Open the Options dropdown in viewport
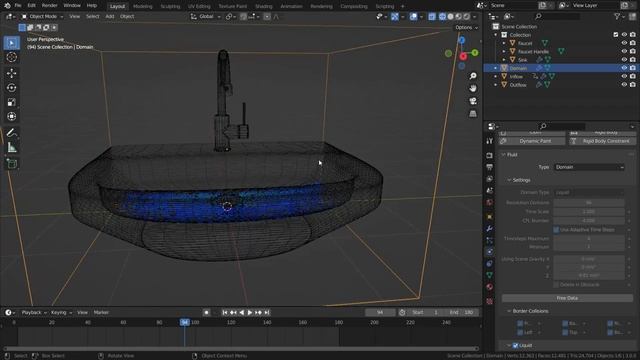 point(466,27)
